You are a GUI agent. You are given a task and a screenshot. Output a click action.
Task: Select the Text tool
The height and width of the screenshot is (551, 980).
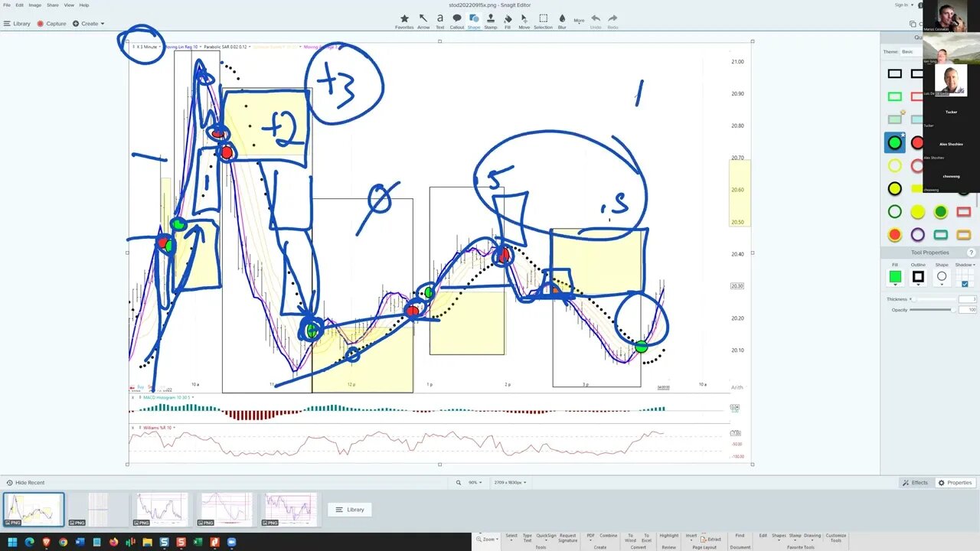[x=440, y=21]
